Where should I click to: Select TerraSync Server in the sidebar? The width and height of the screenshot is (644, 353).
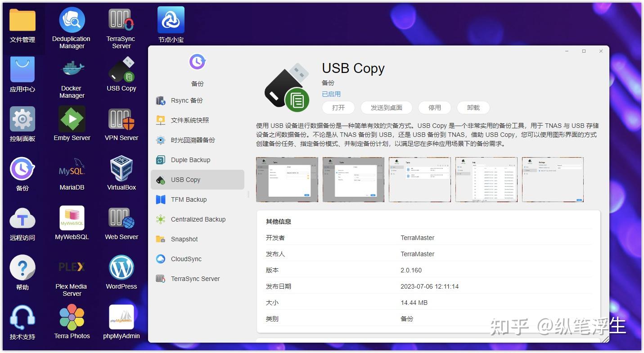[195, 278]
